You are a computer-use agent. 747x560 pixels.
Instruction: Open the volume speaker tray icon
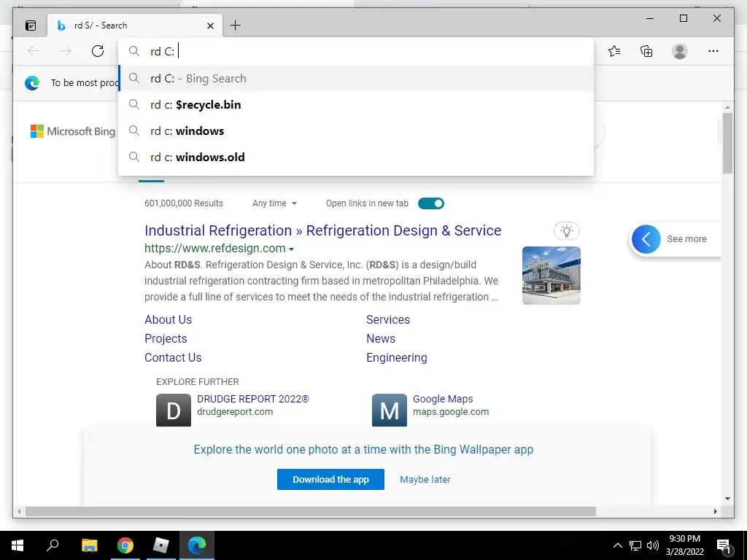[653, 545]
